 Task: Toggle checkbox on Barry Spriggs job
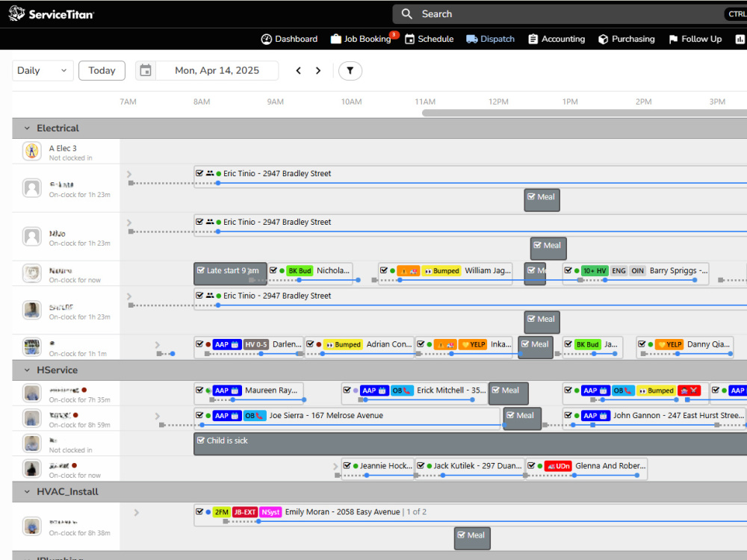pyautogui.click(x=568, y=270)
